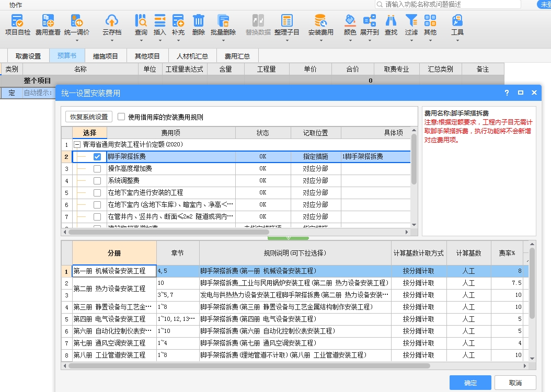The height and width of the screenshot is (392, 551).
Task: Collapse the 青海省通用安装工程计价定额 tree node
Action: pyautogui.click(x=77, y=145)
